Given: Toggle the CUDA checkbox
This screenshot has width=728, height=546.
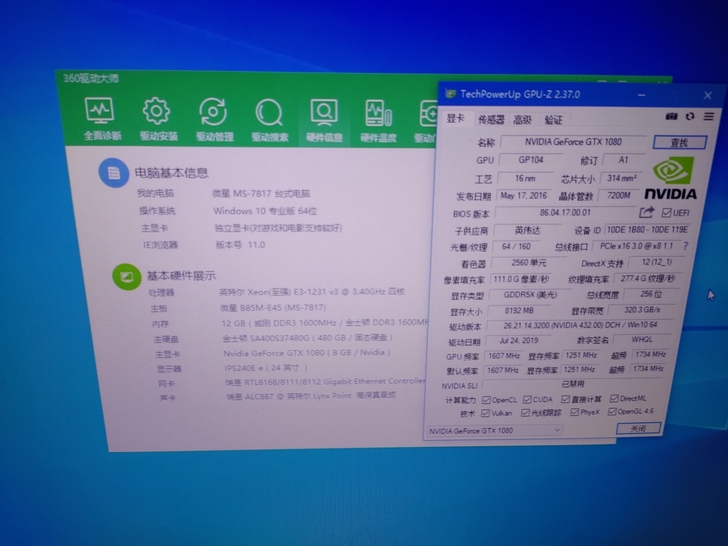Looking at the screenshot, I should [x=527, y=399].
